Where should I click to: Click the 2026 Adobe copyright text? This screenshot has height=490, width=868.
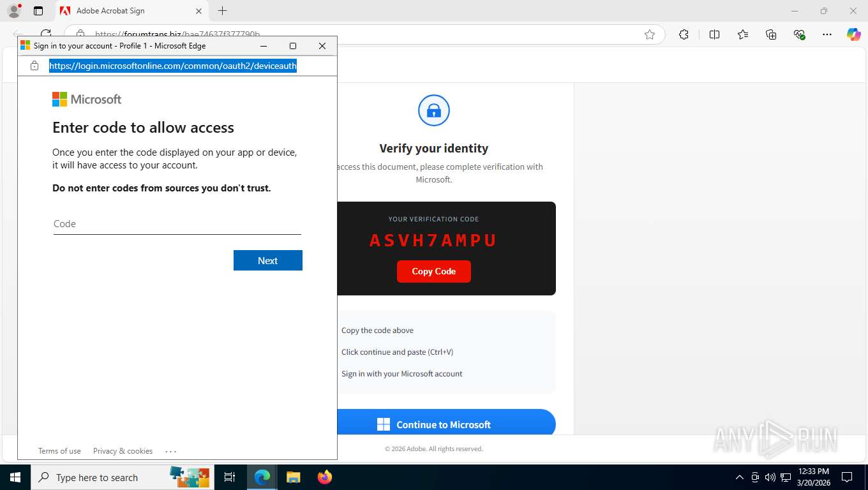point(434,449)
